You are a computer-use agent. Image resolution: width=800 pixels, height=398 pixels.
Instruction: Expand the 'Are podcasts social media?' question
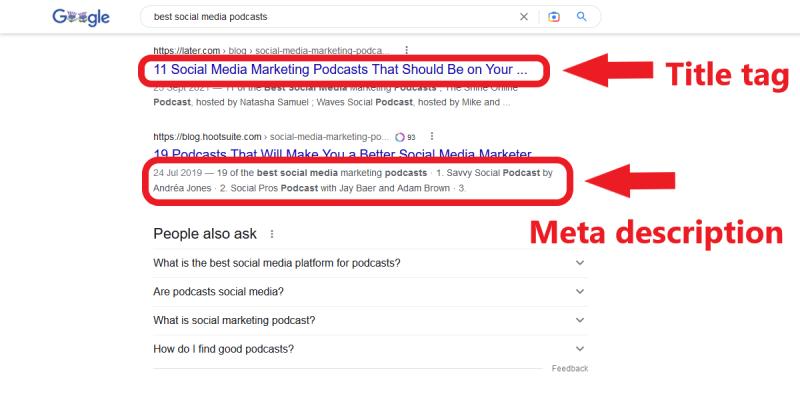click(x=370, y=292)
